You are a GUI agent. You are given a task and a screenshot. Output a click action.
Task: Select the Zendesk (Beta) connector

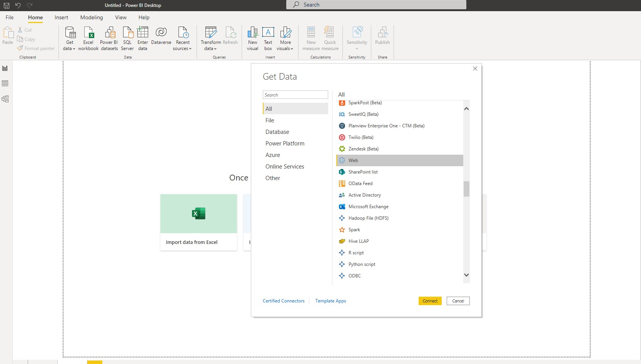pos(400,149)
